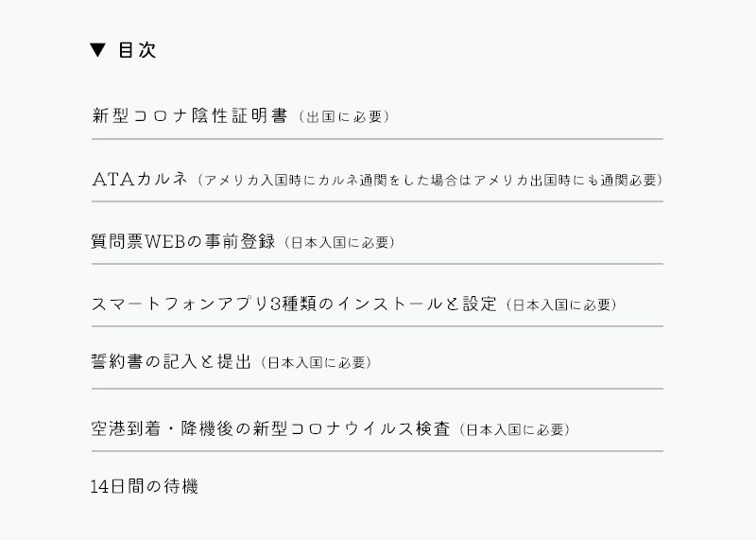
Task: Click the (出国に必要) note text
Action: [x=343, y=116]
